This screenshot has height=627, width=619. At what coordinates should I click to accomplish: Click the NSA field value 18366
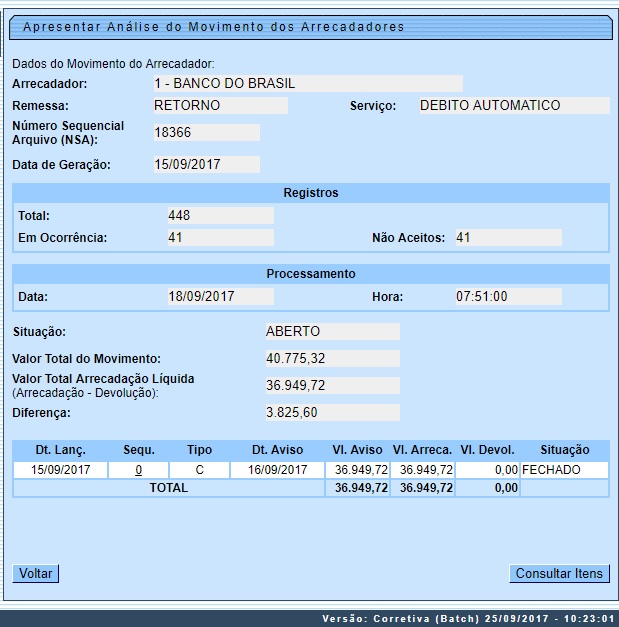[x=206, y=133]
